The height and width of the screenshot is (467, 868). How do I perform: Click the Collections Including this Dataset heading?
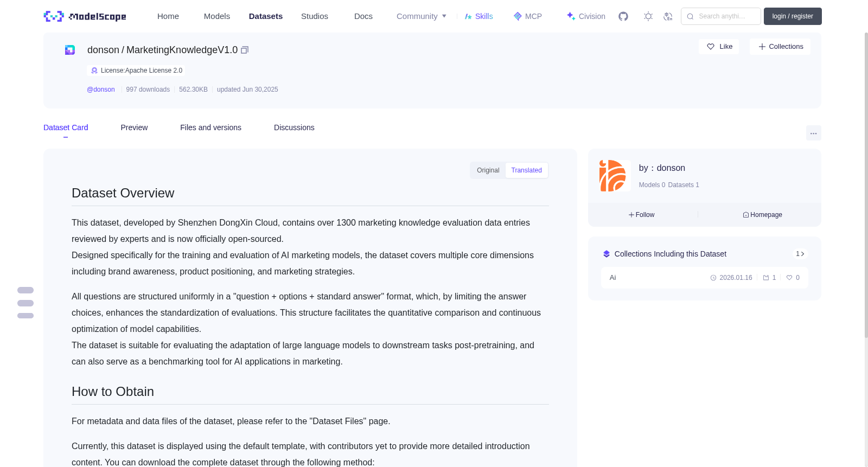coord(671,254)
